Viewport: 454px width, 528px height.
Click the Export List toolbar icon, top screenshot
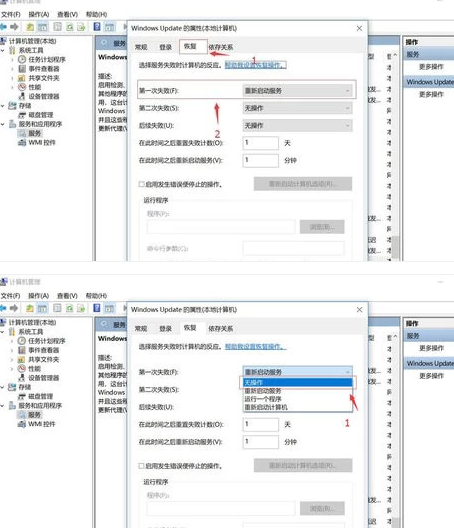[x=81, y=27]
